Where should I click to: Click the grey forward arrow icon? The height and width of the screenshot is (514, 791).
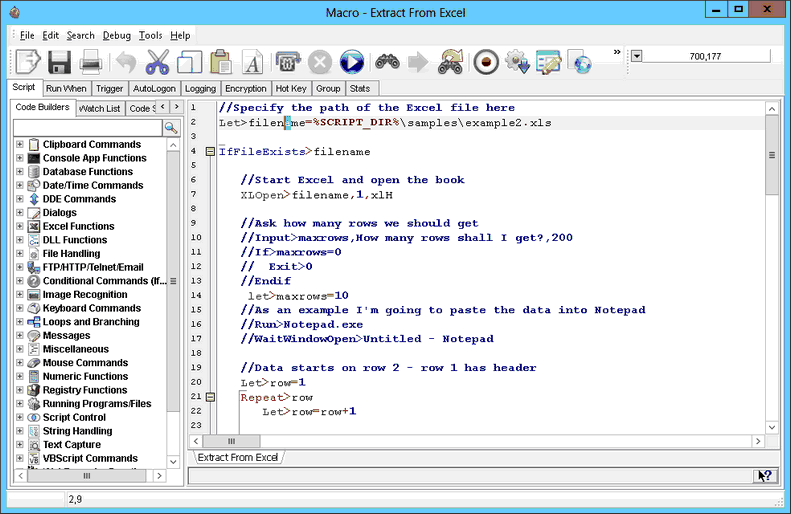pyautogui.click(x=418, y=63)
